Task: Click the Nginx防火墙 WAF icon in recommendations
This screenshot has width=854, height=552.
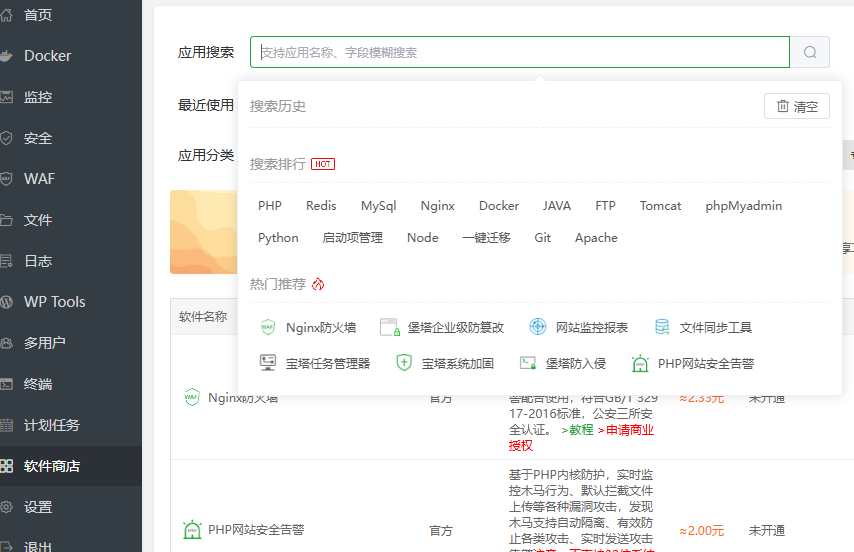Action: click(x=267, y=327)
